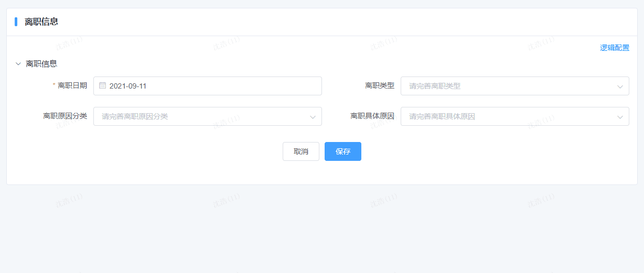Click the 保存 button

tap(343, 151)
